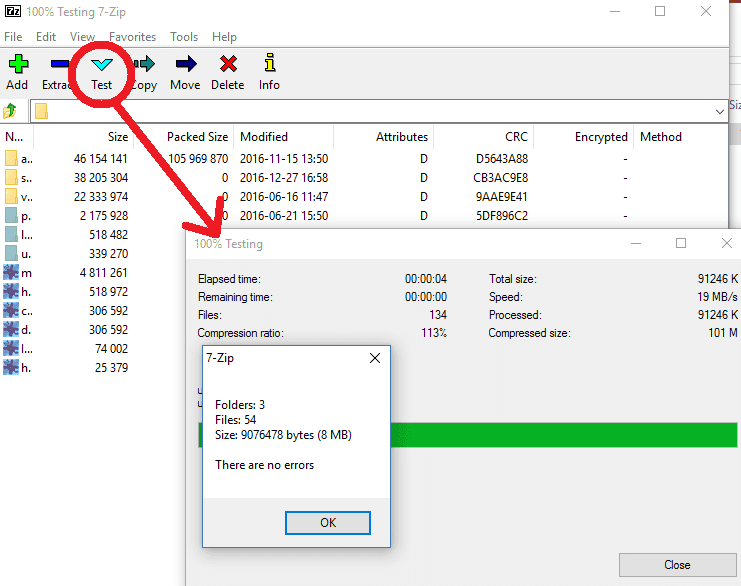
Task: Open the File menu
Action: pos(13,37)
